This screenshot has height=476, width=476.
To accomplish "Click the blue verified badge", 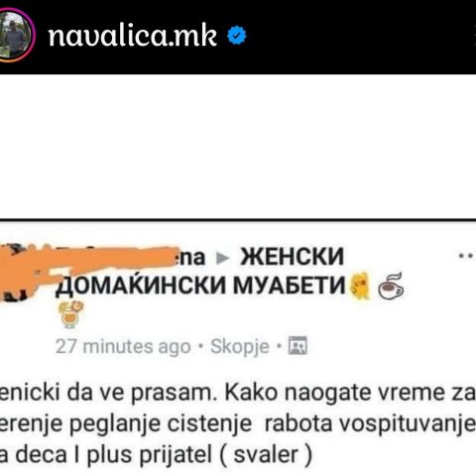I will tap(237, 36).
